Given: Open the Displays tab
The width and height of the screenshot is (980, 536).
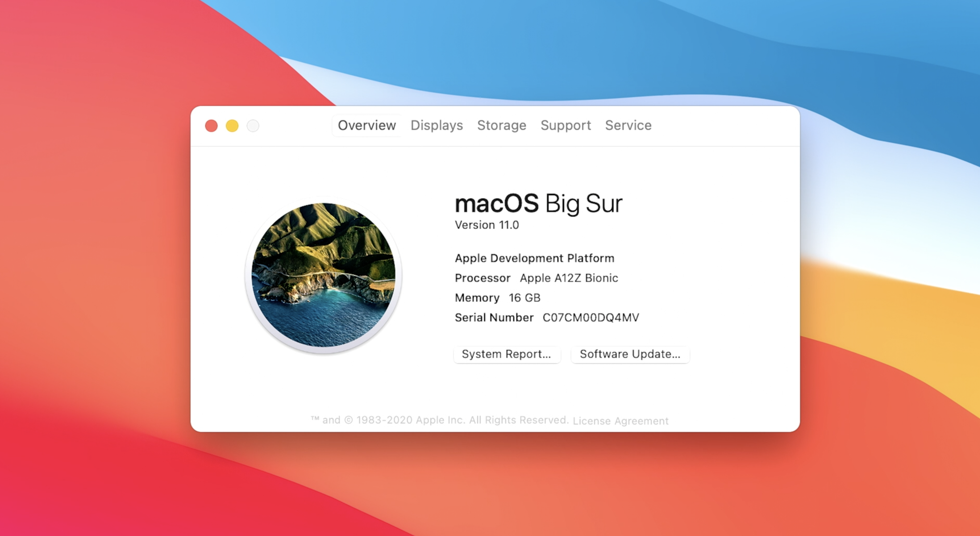Looking at the screenshot, I should (436, 125).
